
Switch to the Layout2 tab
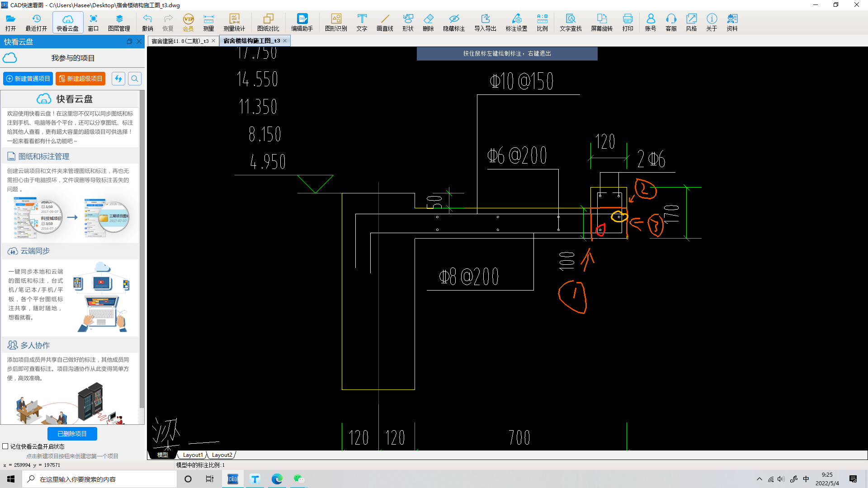[x=222, y=455]
